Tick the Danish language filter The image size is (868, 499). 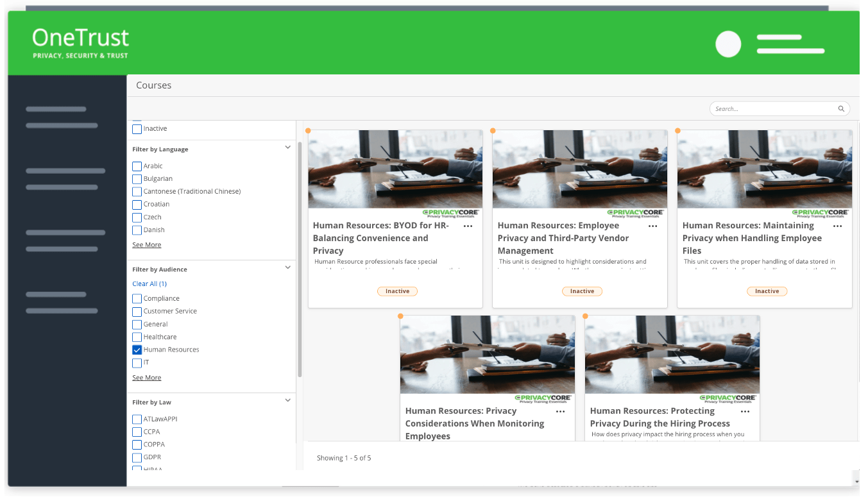[x=137, y=230]
